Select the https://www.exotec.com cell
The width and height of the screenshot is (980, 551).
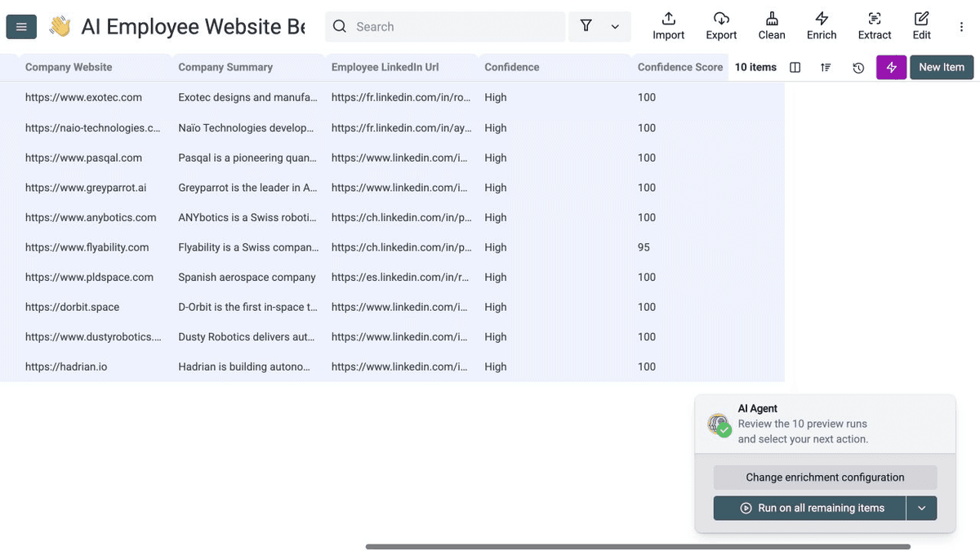(83, 97)
